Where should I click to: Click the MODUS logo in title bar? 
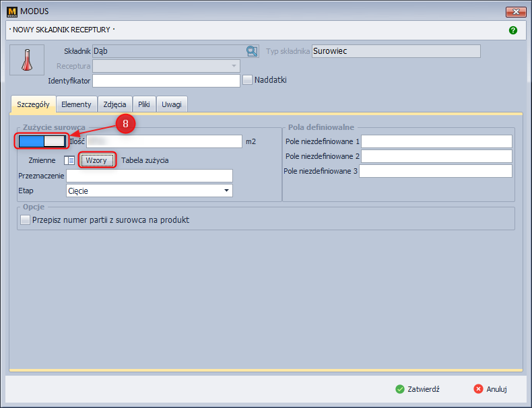[x=11, y=11]
